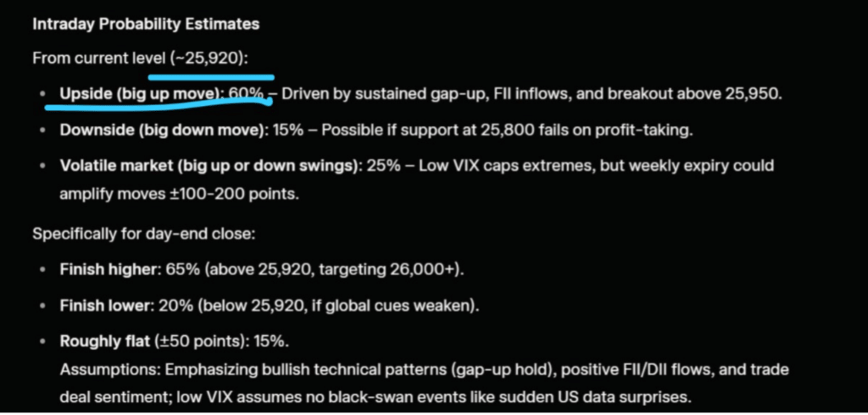868x415 pixels.
Task: Click the bullet before the Downside line
Action: pyautogui.click(x=43, y=131)
